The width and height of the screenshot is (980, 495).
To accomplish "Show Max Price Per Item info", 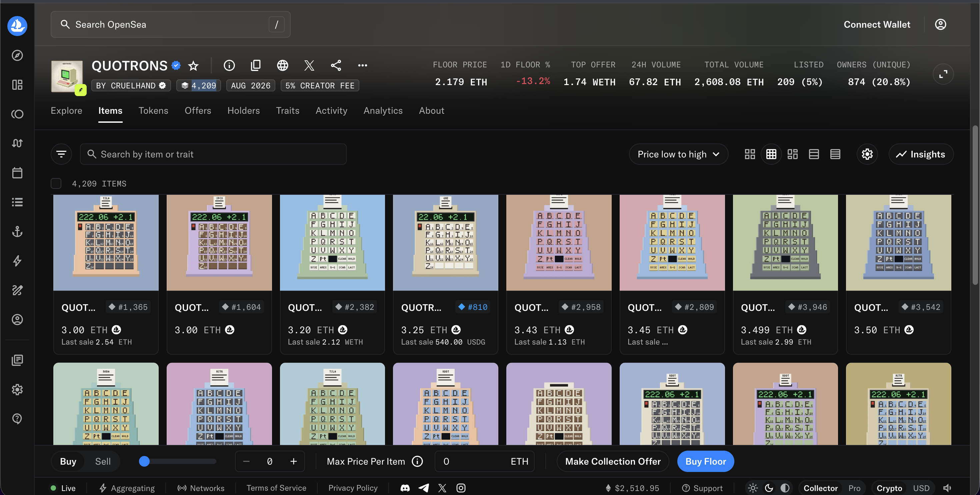I will [417, 462].
